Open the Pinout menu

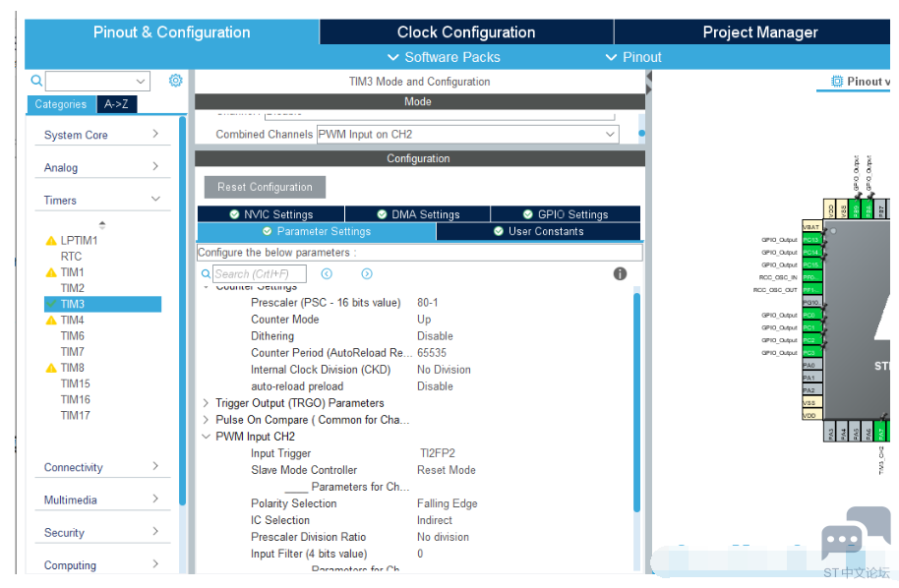(633, 57)
